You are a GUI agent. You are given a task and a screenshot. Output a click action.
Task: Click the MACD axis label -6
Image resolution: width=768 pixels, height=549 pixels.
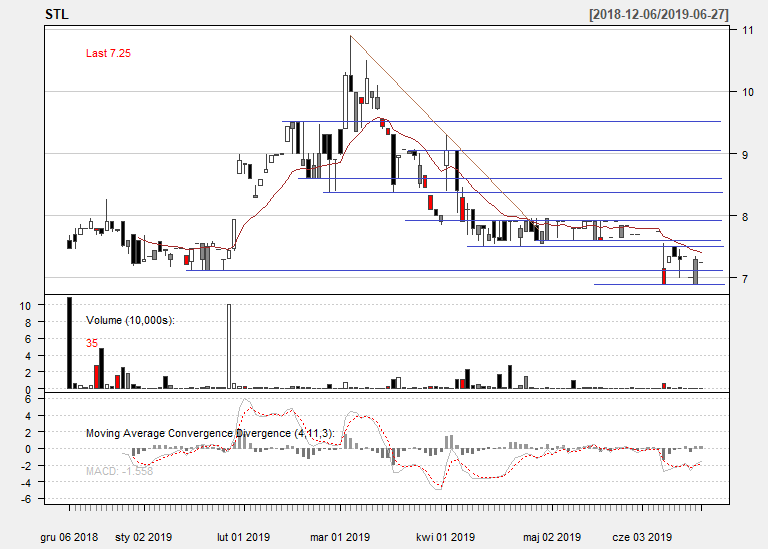[25, 499]
